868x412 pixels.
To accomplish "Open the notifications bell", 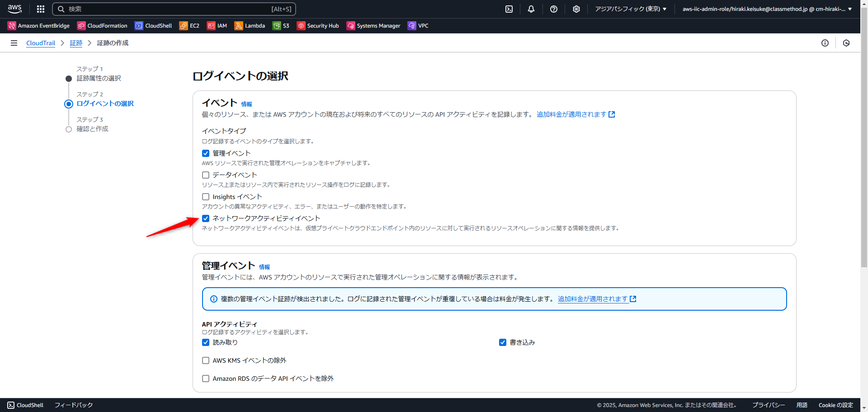I will pyautogui.click(x=531, y=9).
